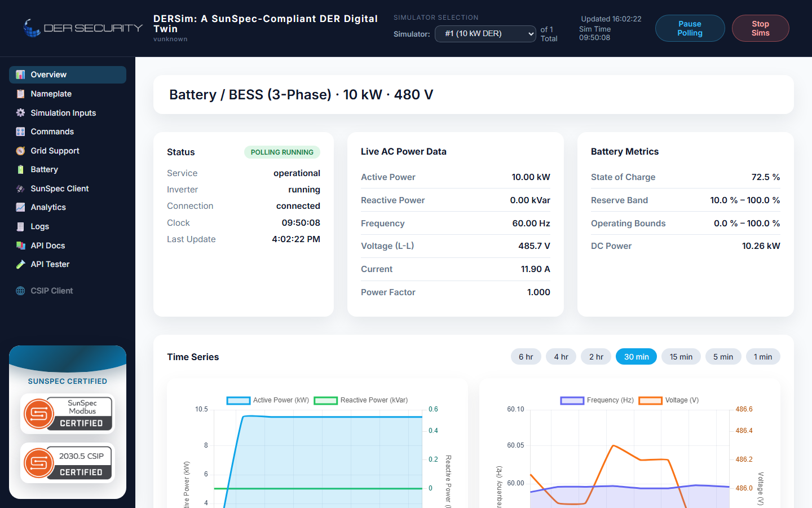
Task: Click the SunSpec Client satellite icon
Action: coord(20,189)
